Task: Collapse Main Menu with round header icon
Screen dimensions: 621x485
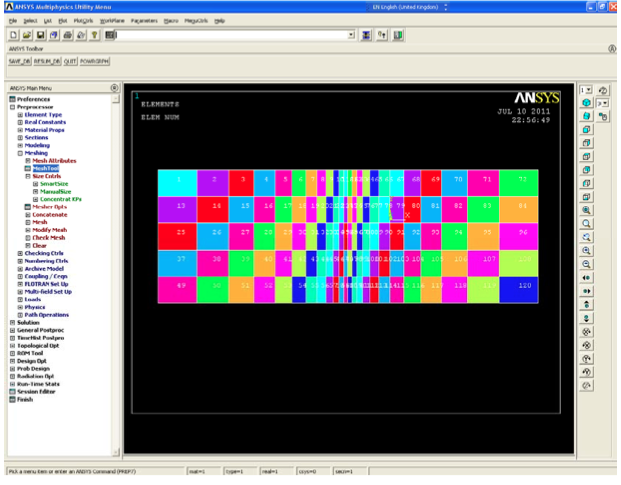Action: [x=114, y=88]
